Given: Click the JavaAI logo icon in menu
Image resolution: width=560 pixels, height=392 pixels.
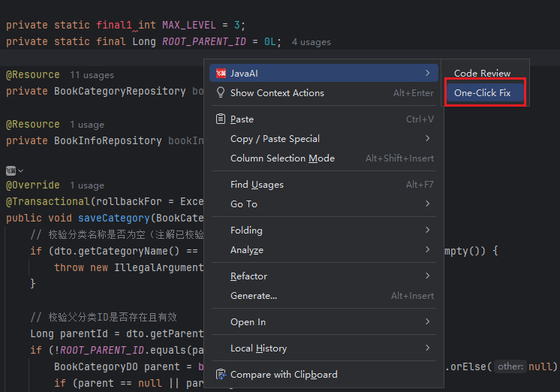Looking at the screenshot, I should (x=221, y=73).
